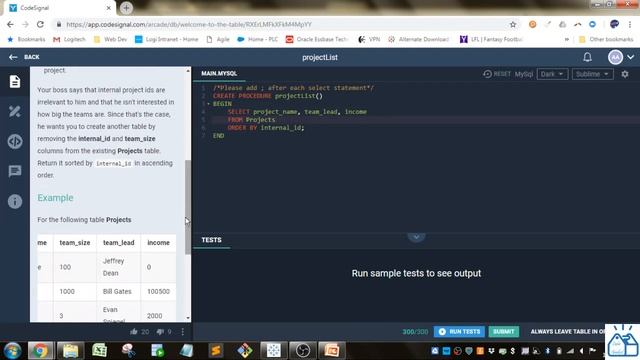The height and width of the screenshot is (360, 640).
Task: Open the Other bookmarks folder
Action: (x=606, y=39)
